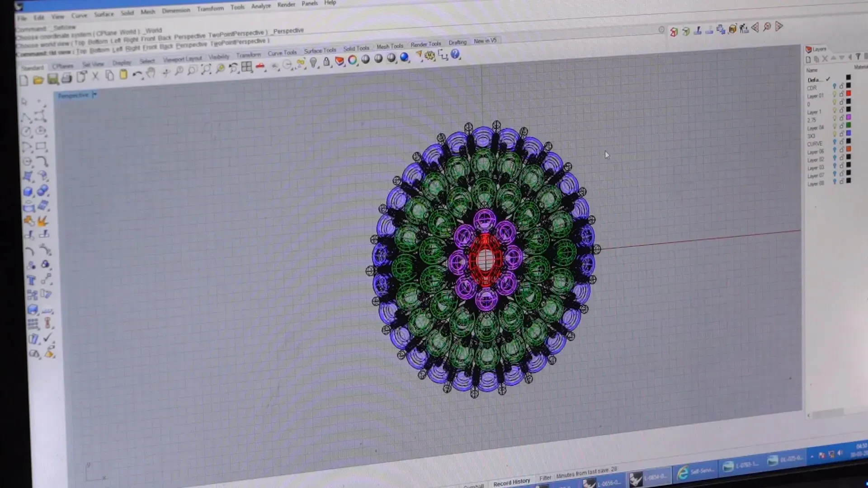868x488 pixels.
Task: Click the Open folder icon
Action: pos(38,80)
